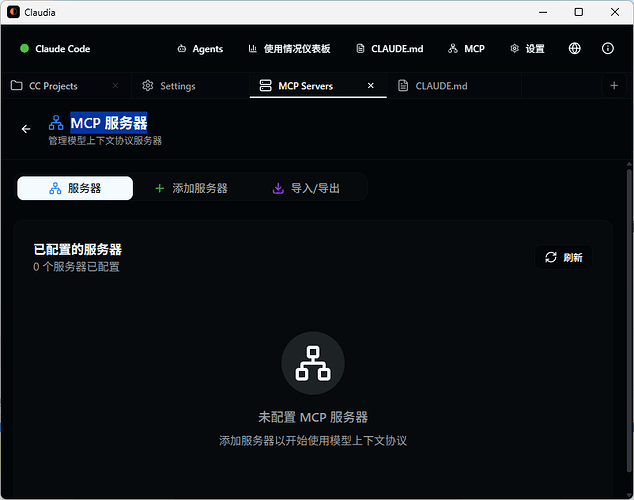Image resolution: width=634 pixels, height=500 pixels.
Task: Open 设置 settings in top navigation
Action: [527, 49]
